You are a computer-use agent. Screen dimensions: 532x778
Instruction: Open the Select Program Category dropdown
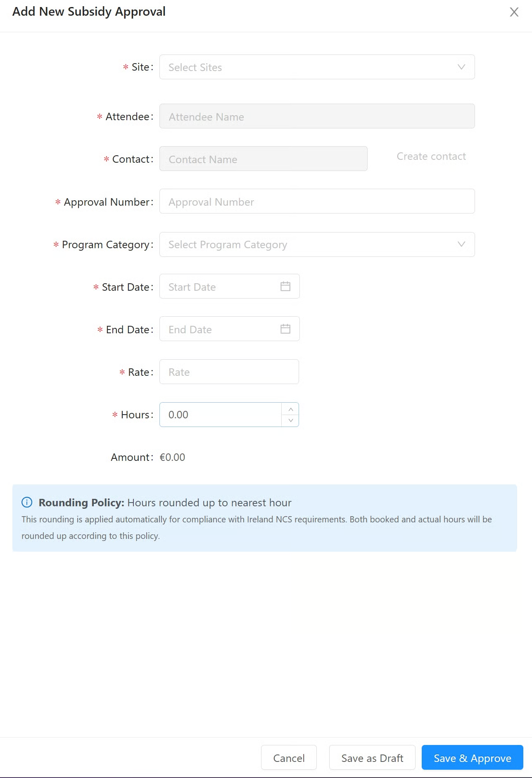click(x=306, y=244)
